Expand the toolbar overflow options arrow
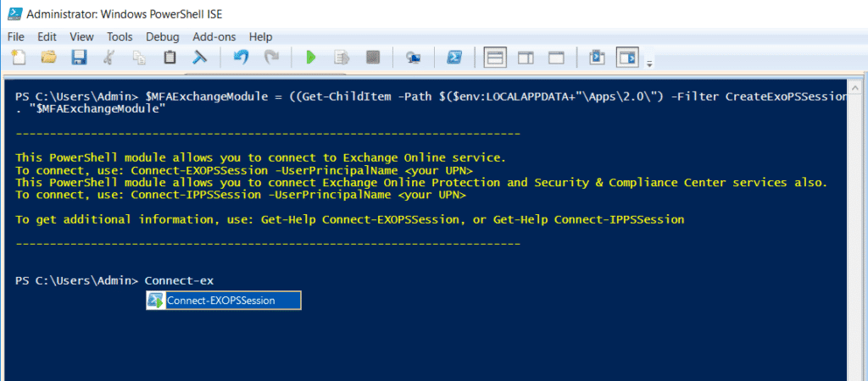 pos(649,63)
